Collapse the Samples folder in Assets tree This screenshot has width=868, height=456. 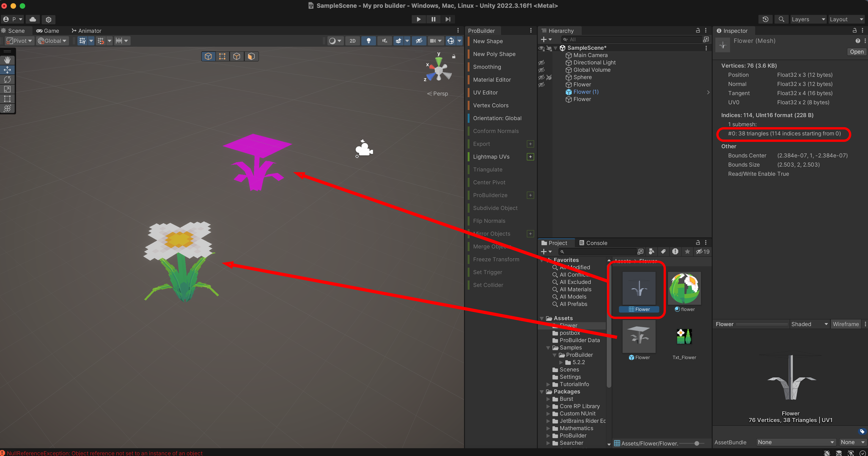tap(548, 347)
